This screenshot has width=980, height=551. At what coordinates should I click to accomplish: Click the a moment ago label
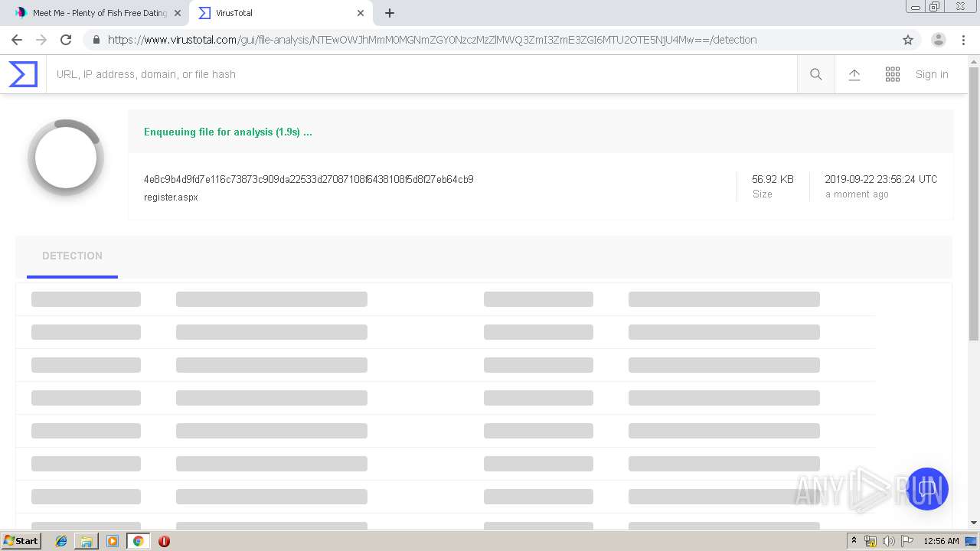(x=857, y=194)
